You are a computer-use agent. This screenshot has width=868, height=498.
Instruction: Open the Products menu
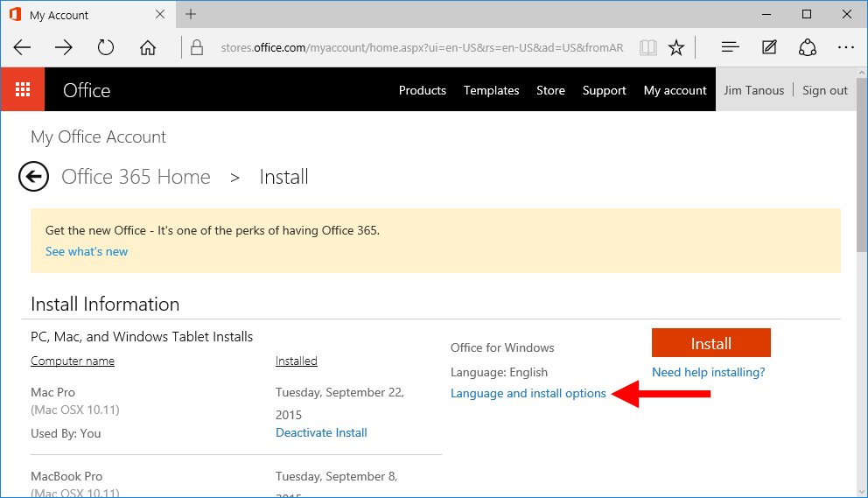pos(423,90)
